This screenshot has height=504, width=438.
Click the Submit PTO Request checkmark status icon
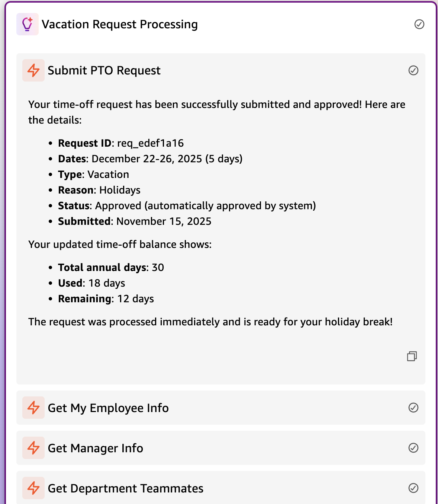(x=413, y=70)
